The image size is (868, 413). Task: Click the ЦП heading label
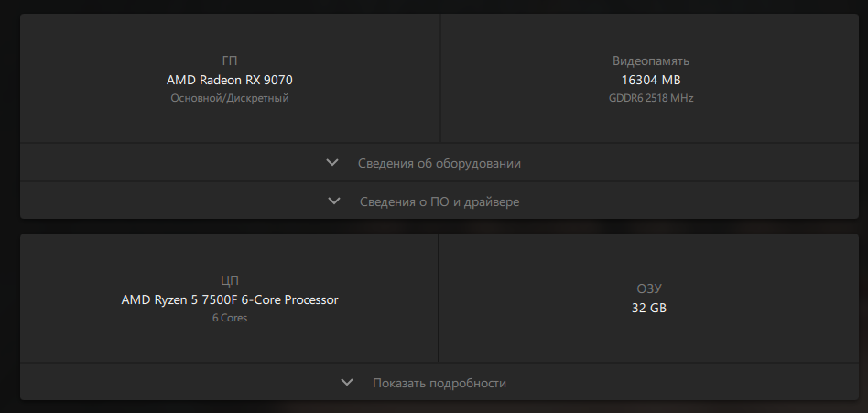tap(230, 280)
